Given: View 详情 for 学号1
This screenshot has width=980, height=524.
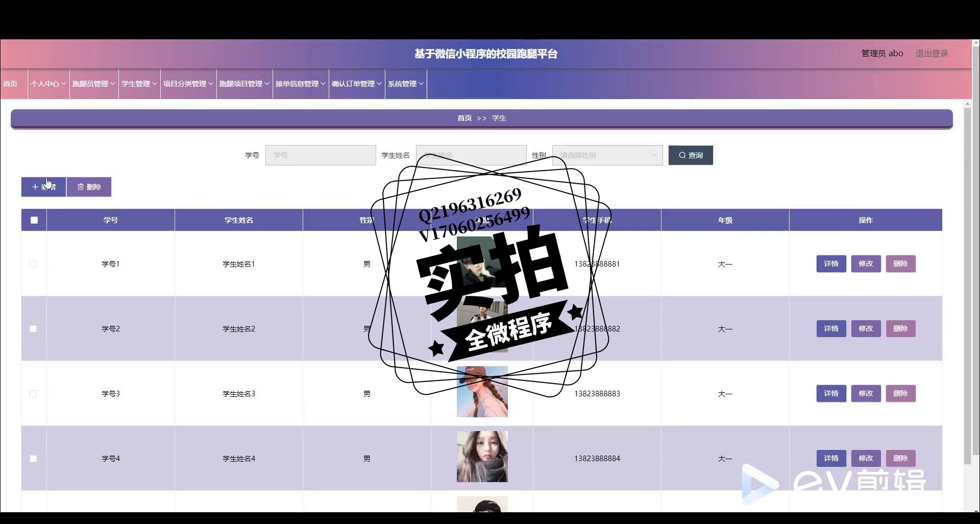Looking at the screenshot, I should tap(831, 264).
